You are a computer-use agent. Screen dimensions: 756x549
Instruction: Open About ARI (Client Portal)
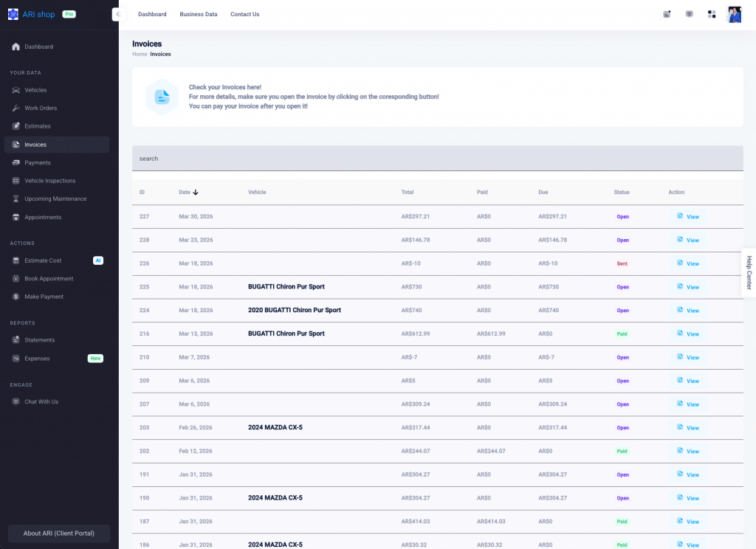click(x=58, y=533)
